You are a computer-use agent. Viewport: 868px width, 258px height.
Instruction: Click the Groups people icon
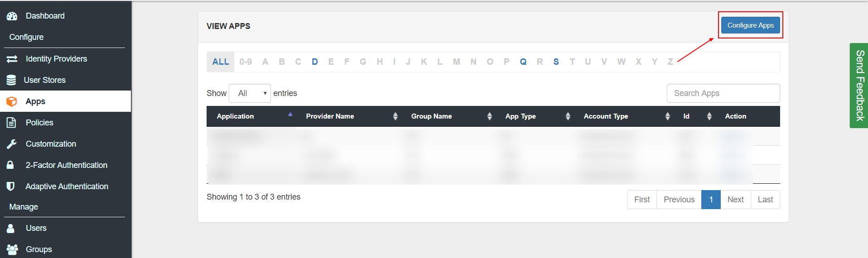(12, 249)
